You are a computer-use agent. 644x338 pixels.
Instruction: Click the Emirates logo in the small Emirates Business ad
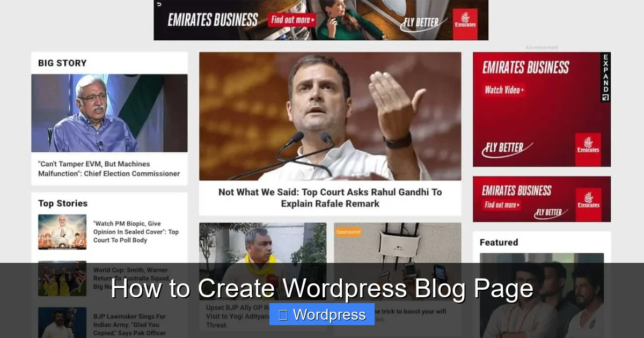[588, 199]
